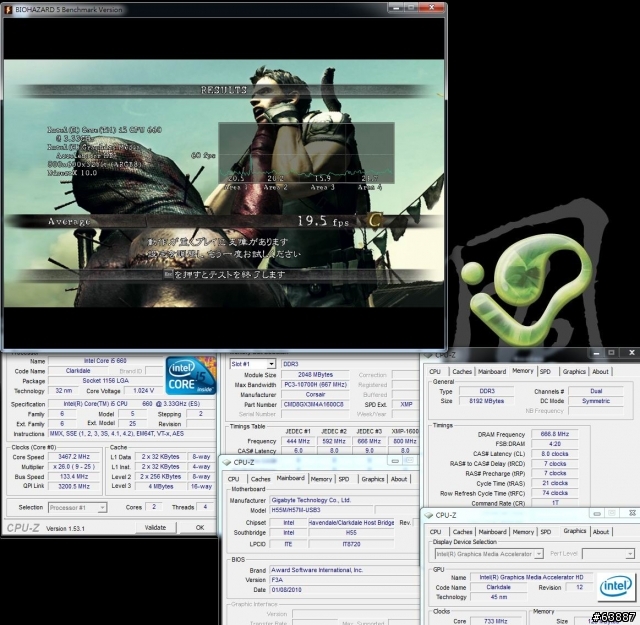This screenshot has height=625, width=640.
Task: Click the Package value Socket 1156 LGA
Action: pyautogui.click(x=105, y=380)
